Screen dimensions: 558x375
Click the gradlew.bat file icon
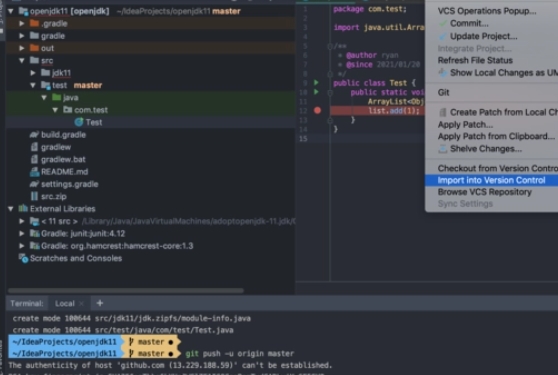click(x=35, y=159)
